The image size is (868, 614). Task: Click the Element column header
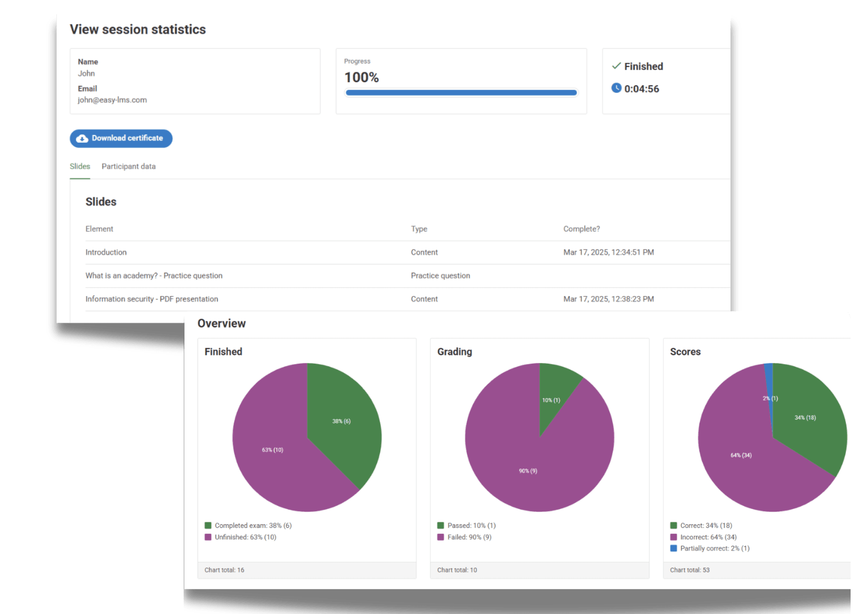(99, 229)
